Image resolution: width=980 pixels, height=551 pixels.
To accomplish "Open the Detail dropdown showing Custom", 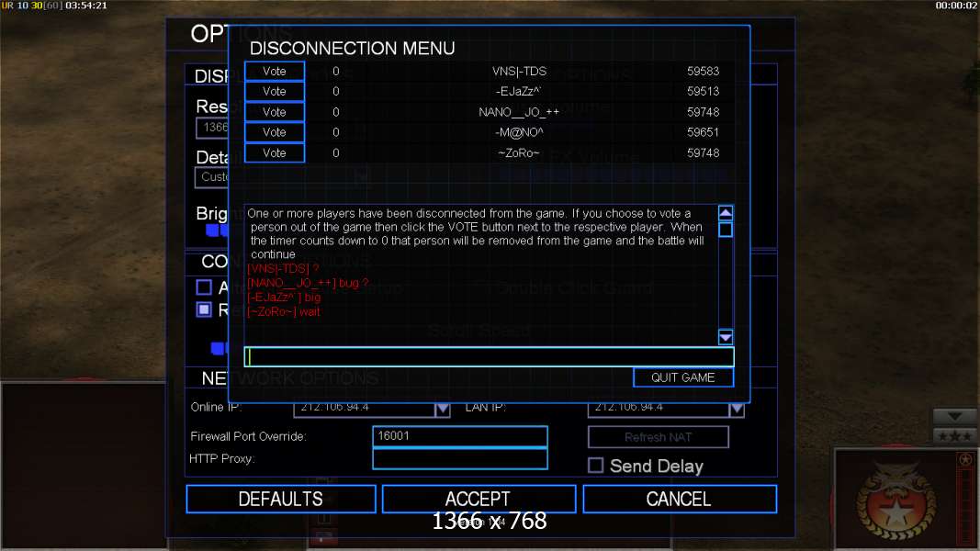I will [212, 177].
